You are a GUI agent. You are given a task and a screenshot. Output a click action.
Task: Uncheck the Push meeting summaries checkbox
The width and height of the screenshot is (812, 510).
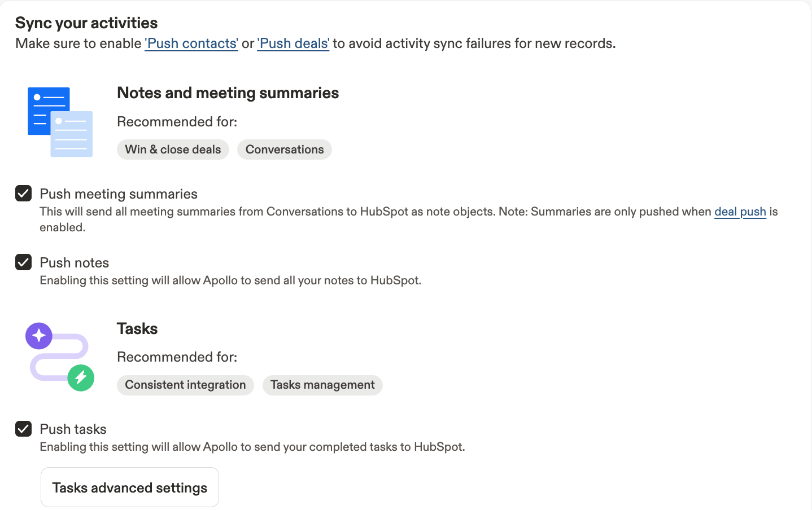[23, 194]
